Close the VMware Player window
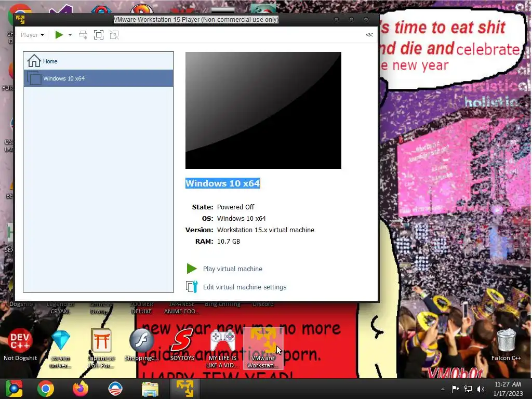Screen dimensions: 532x399 [366, 20]
